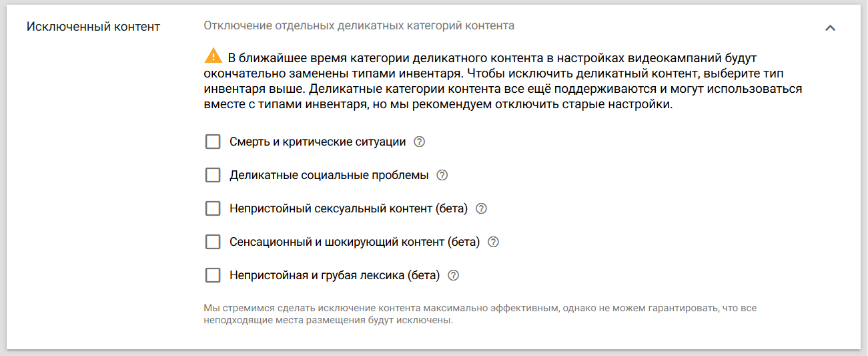Viewport: 868px width, 356px height.
Task: Click the label text Смерть и критические ситуации
Action: point(318,142)
